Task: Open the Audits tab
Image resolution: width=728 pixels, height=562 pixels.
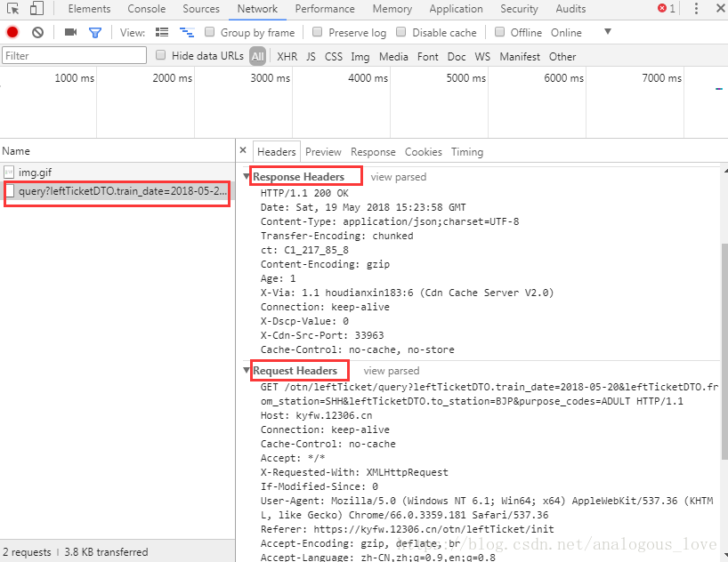Action: tap(570, 9)
